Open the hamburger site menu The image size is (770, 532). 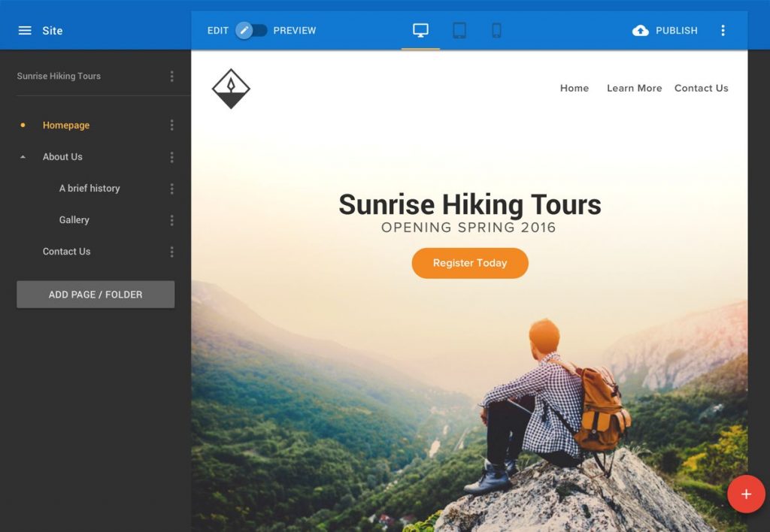coord(26,30)
